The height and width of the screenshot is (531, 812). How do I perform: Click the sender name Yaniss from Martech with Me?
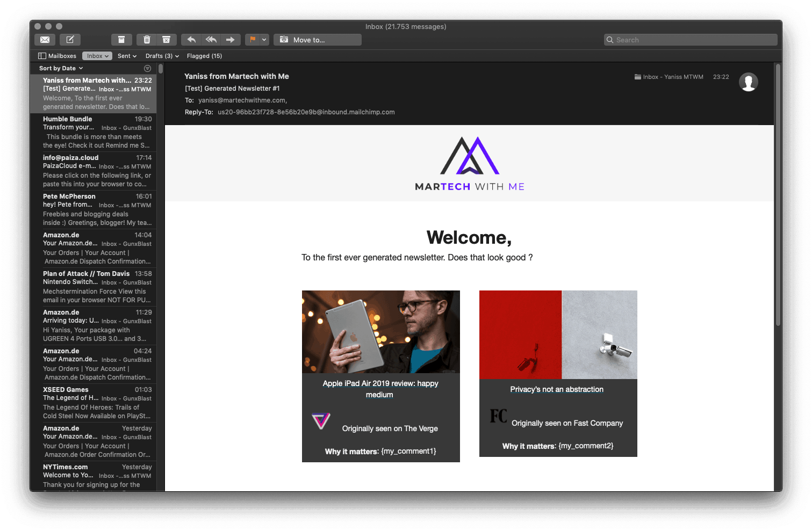pos(236,76)
